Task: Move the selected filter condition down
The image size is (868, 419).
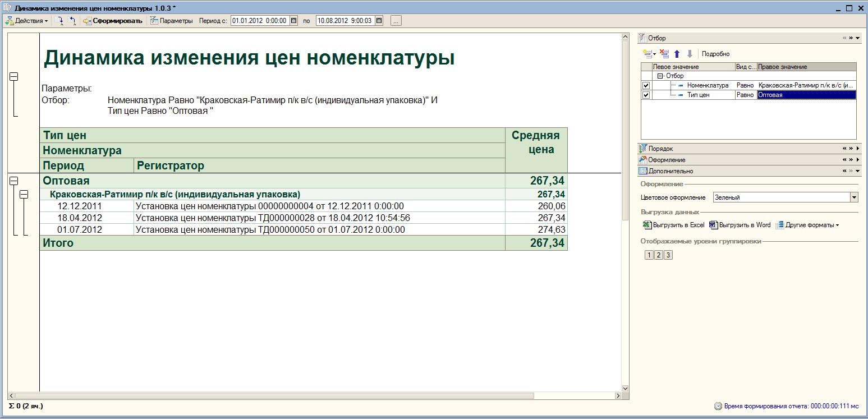Action: click(690, 54)
